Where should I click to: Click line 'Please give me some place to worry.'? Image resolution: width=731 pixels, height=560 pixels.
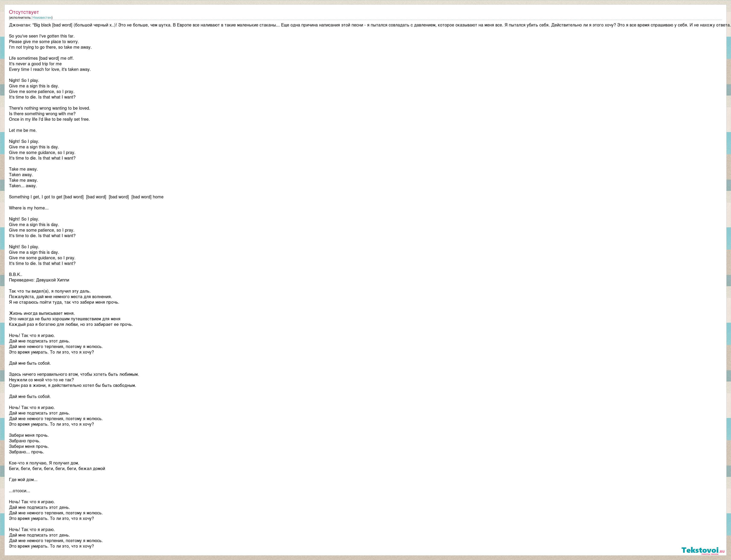click(44, 42)
